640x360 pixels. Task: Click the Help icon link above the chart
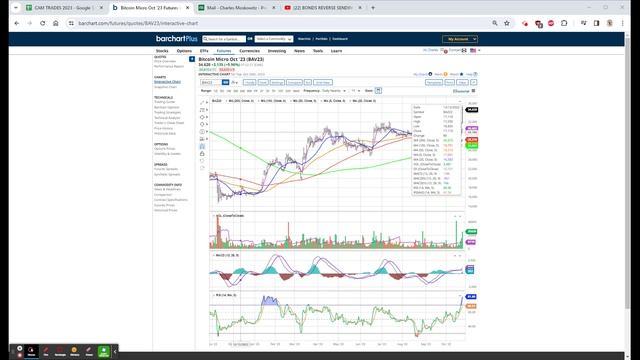pyautogui.click(x=472, y=74)
